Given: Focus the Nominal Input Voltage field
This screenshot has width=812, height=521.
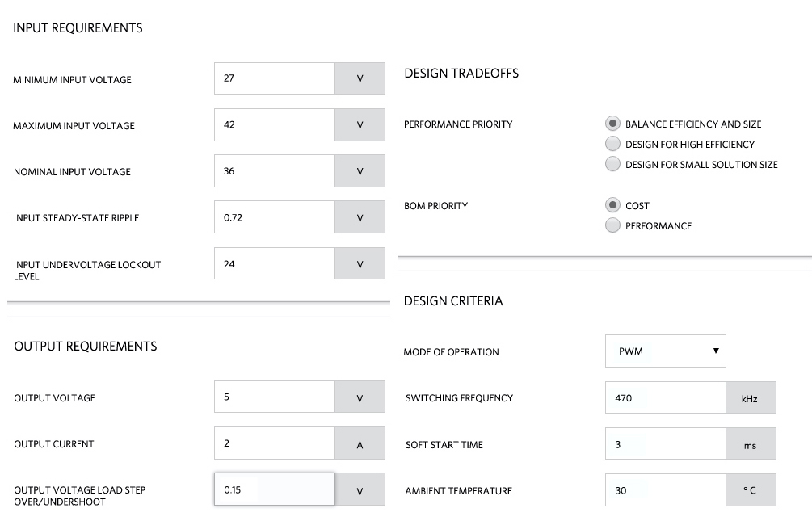Looking at the screenshot, I should click(275, 170).
